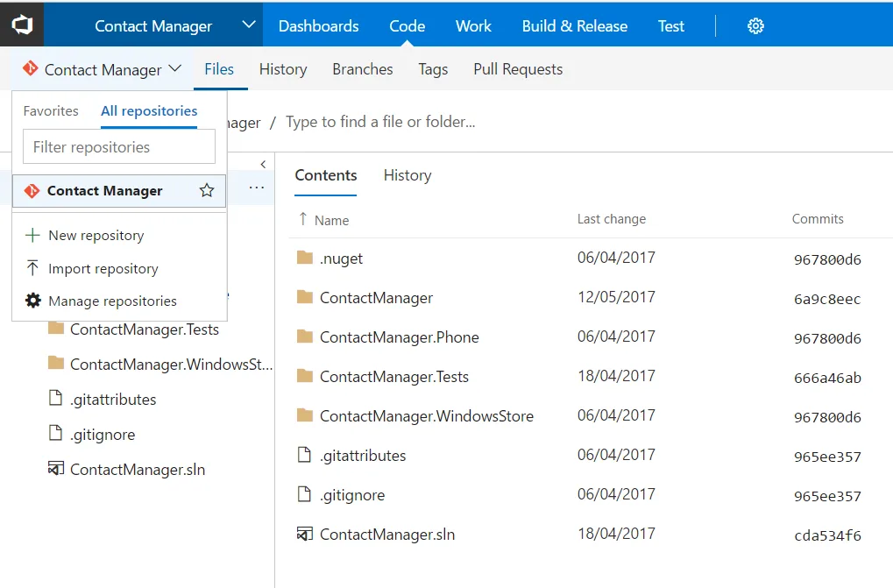Star the Contact Manager repository as favorite
Image resolution: width=893 pixels, height=588 pixels.
tap(206, 190)
